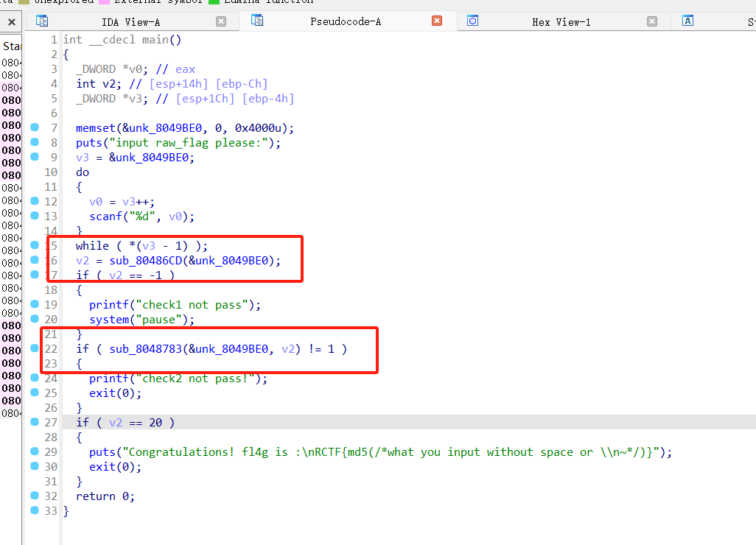This screenshot has width=756, height=545.
Task: Click unk_8049BE0 in the memset line
Action: (165, 128)
